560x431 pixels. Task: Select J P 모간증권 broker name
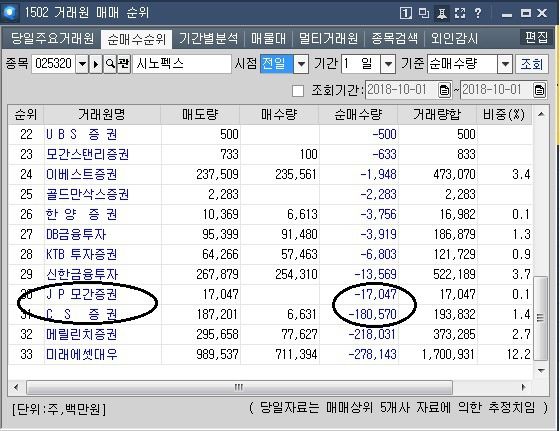coord(81,295)
